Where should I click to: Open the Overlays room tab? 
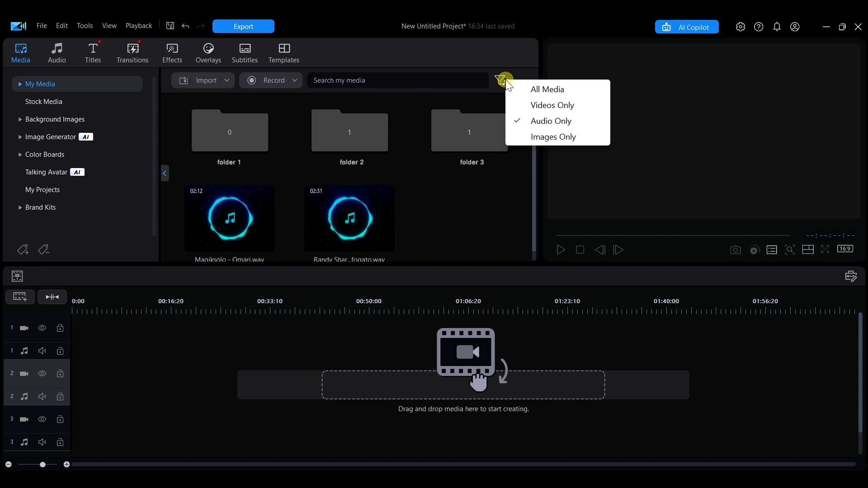(208, 53)
